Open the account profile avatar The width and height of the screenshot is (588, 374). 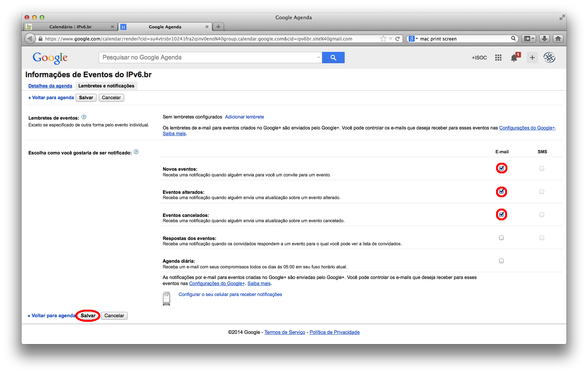coord(549,58)
